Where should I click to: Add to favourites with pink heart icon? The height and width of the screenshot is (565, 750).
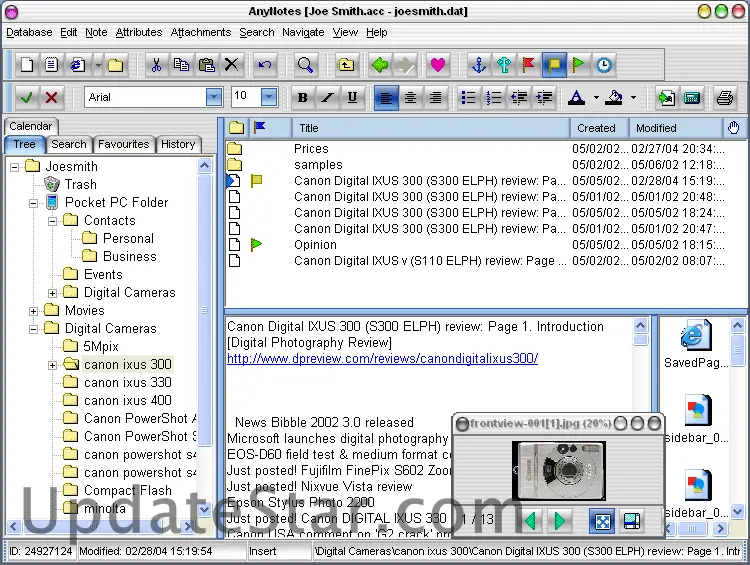pyautogui.click(x=438, y=65)
